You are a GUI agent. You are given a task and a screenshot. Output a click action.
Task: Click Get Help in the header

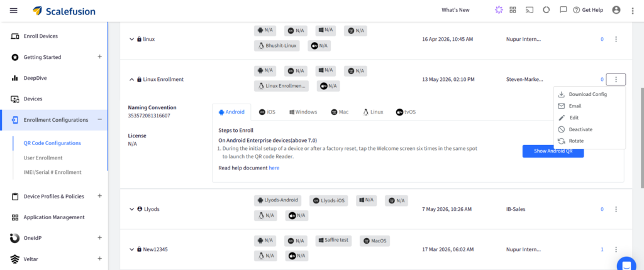(588, 10)
